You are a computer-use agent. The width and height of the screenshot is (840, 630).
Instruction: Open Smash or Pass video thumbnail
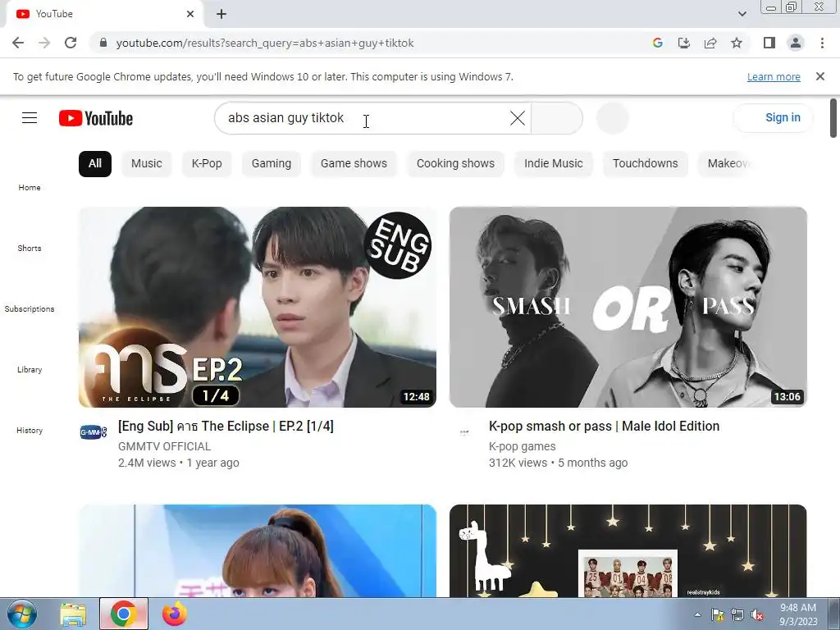(628, 307)
